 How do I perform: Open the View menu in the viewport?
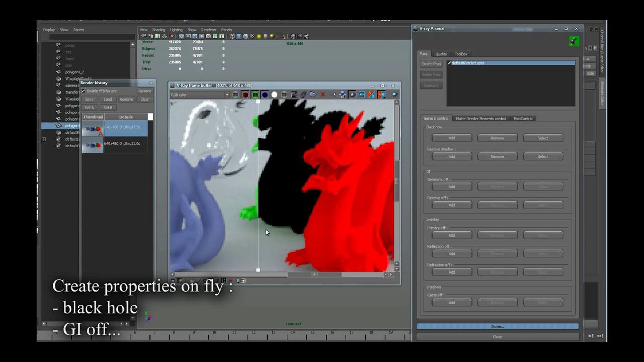(144, 30)
